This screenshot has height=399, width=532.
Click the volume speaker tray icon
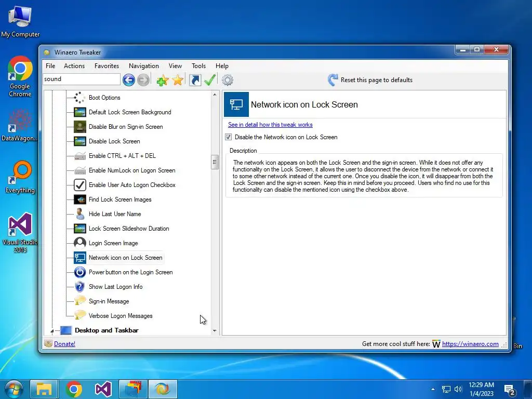point(458,389)
